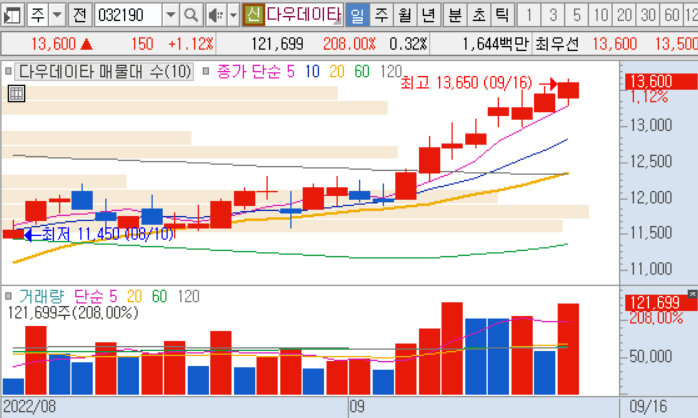Viewport: 698px width, 418px height.
Task: Click the 최저 11,450 (08/10) low label
Action: [x=108, y=234]
